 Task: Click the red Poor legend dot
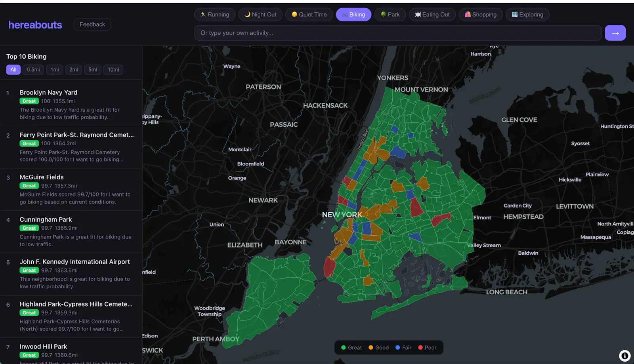pos(420,348)
